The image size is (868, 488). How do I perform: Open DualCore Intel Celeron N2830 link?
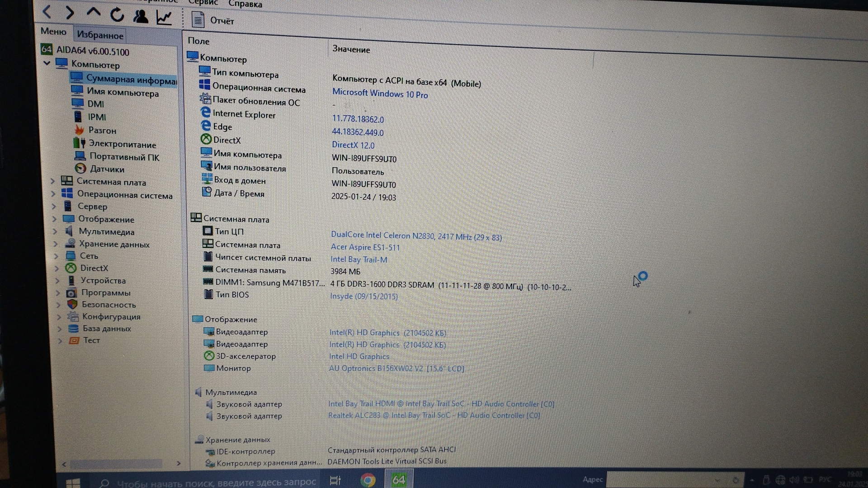(x=416, y=236)
